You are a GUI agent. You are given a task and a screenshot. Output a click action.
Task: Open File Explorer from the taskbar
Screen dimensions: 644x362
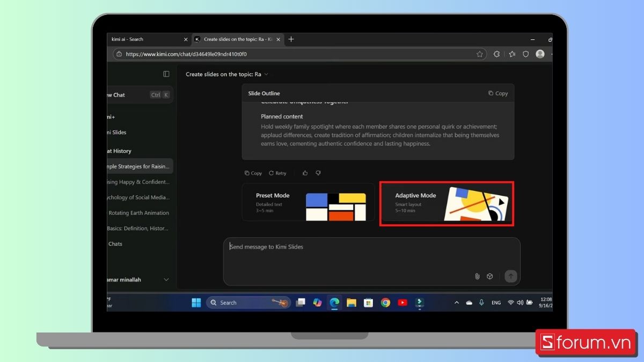click(x=352, y=302)
